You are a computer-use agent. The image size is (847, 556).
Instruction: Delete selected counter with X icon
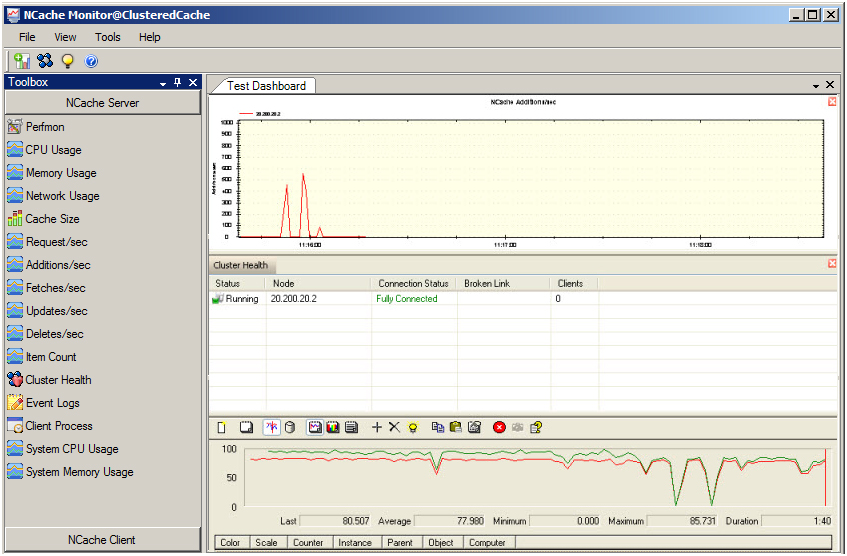[x=394, y=427]
